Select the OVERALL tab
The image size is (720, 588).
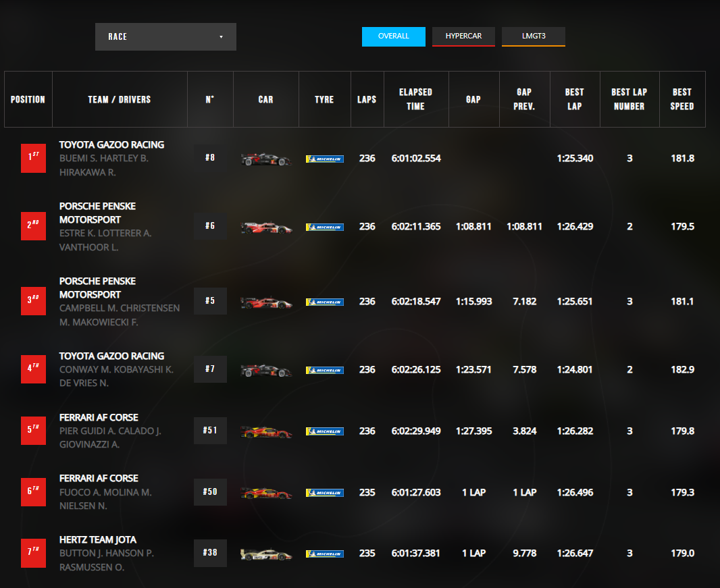[x=394, y=36]
